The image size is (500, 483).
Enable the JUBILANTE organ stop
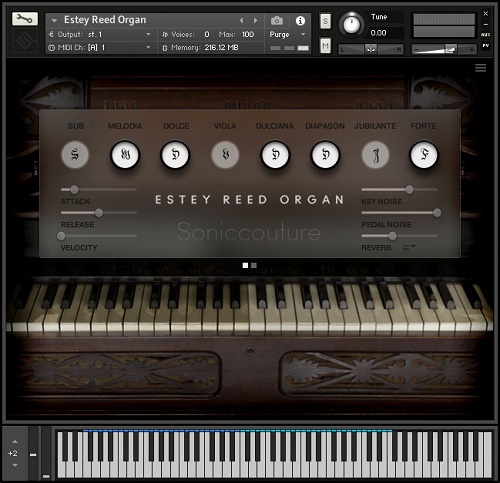point(376,155)
